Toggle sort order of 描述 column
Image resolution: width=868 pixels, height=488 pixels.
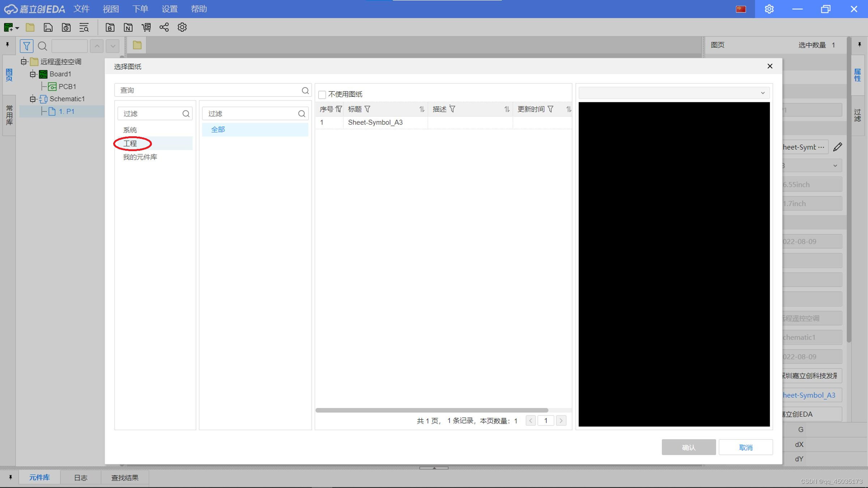[507, 109]
